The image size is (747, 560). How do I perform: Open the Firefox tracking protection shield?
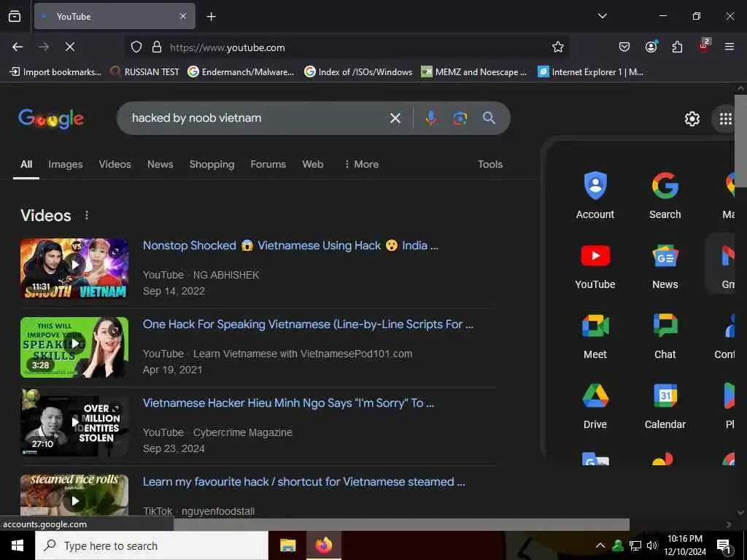136,47
